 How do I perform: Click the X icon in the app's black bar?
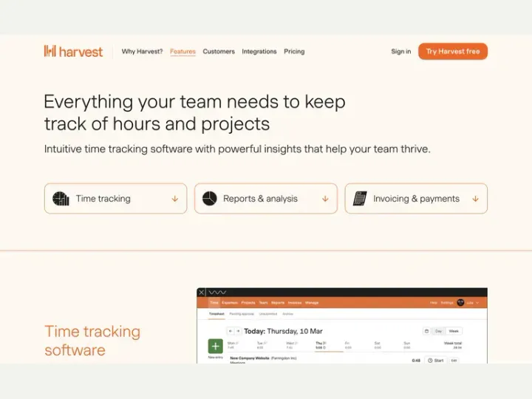pos(202,293)
